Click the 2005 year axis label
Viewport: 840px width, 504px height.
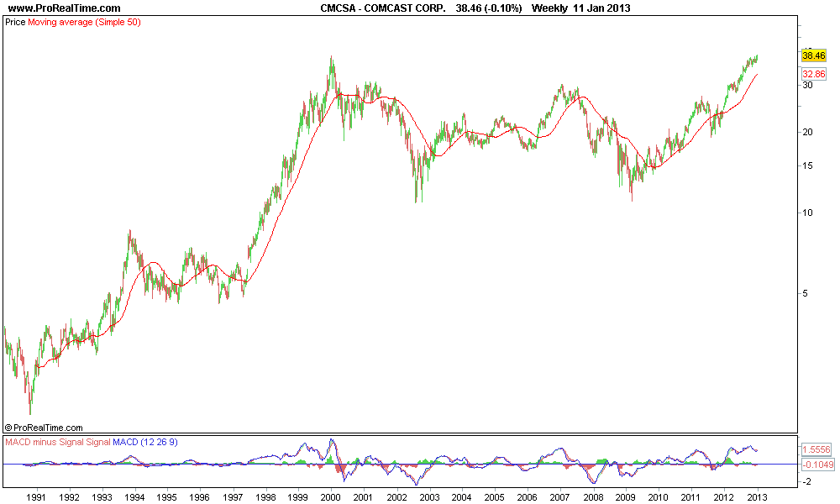point(495,497)
